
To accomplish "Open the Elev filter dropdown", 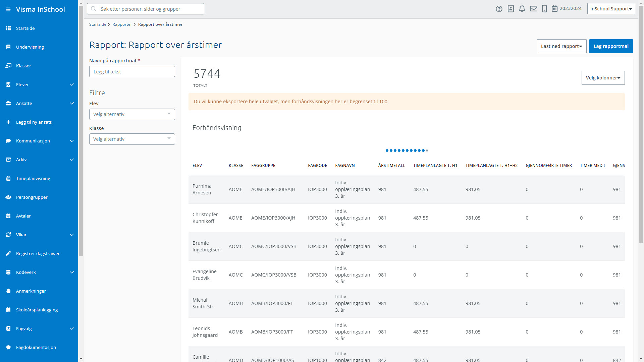I will click(x=132, y=114).
